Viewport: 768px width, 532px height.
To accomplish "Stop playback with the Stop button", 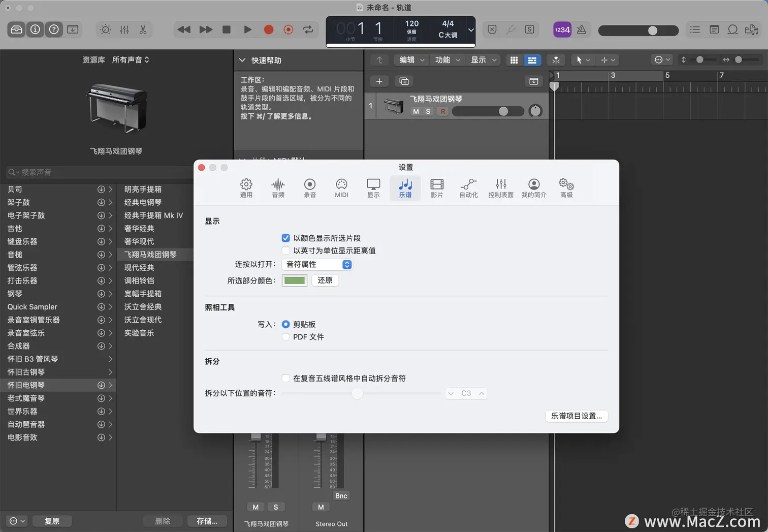I will pos(227,29).
